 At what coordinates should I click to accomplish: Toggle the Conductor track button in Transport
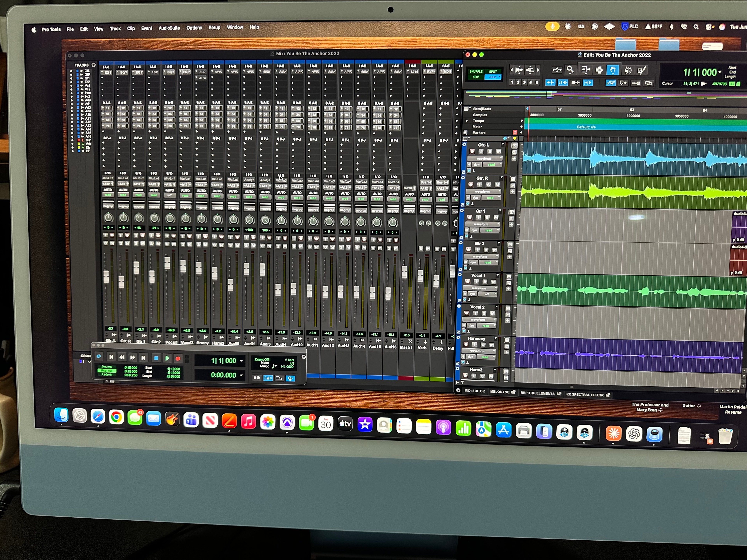coord(290,378)
